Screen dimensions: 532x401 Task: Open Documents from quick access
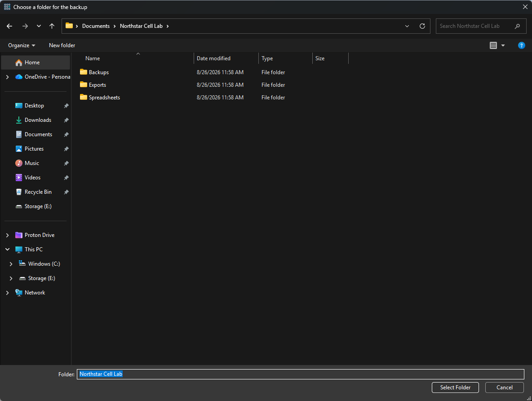(x=34, y=134)
